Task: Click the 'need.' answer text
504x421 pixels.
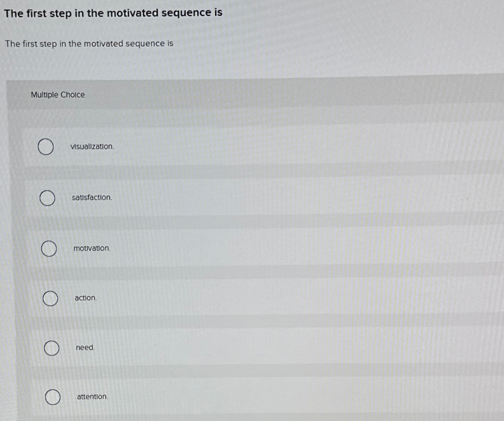Action: click(85, 347)
